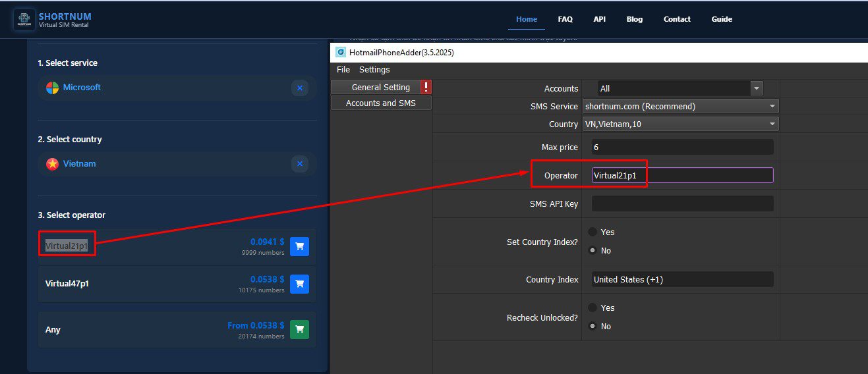This screenshot has width=868, height=374.
Task: Select Yes for Recheck Unlocked
Action: click(593, 307)
